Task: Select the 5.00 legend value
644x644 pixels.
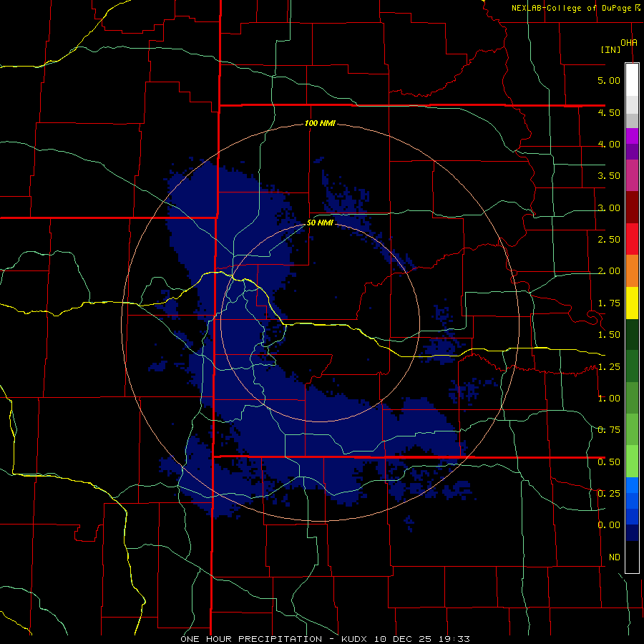Action: pos(609,80)
